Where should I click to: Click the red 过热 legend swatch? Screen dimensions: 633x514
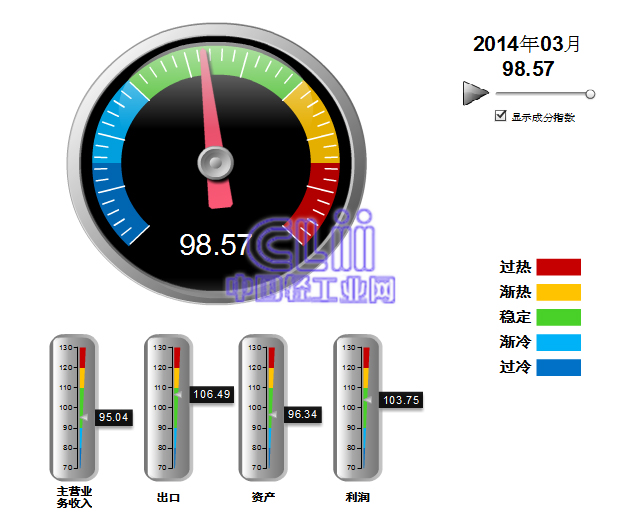point(558,267)
